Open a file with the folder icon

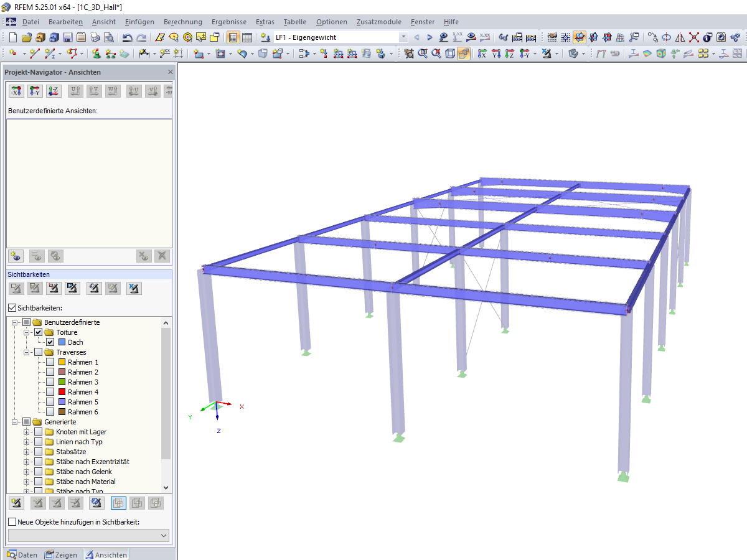point(26,37)
